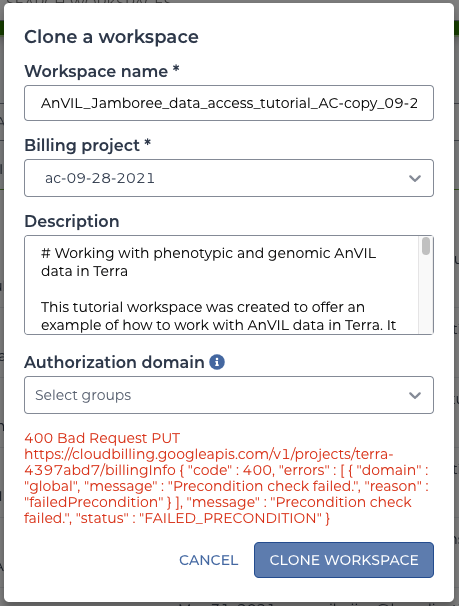Viewport: 459px width, 606px height.
Task: Click the "Billing project *" label
Action: point(87,145)
